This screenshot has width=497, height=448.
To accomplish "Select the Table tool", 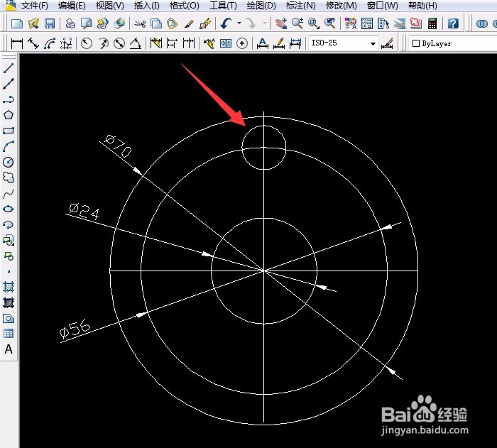I will point(9,334).
